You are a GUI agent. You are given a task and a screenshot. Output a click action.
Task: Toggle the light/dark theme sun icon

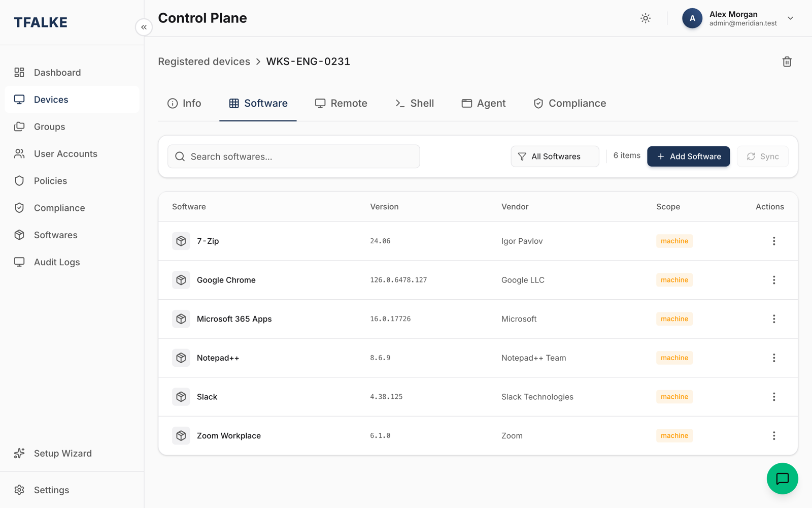tap(646, 18)
